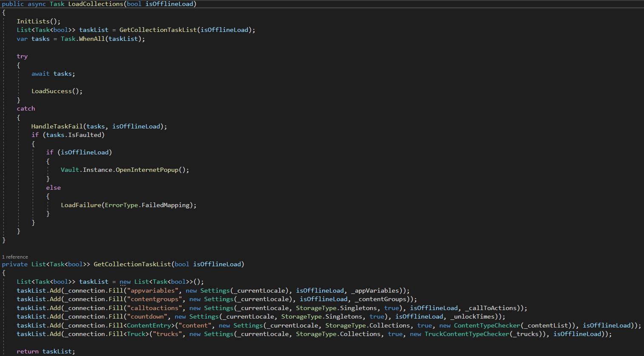Click the ErrorType enum name
644x356 pixels.
pyautogui.click(x=122, y=205)
